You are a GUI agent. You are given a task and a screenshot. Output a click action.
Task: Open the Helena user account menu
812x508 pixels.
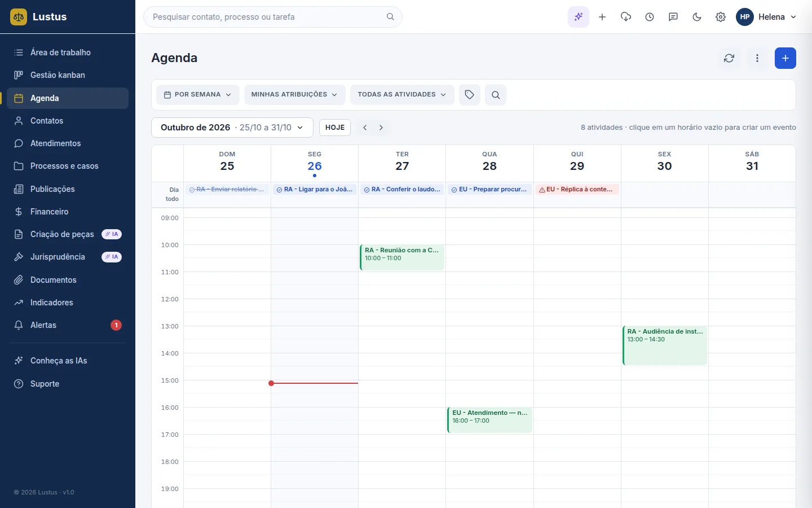click(766, 17)
